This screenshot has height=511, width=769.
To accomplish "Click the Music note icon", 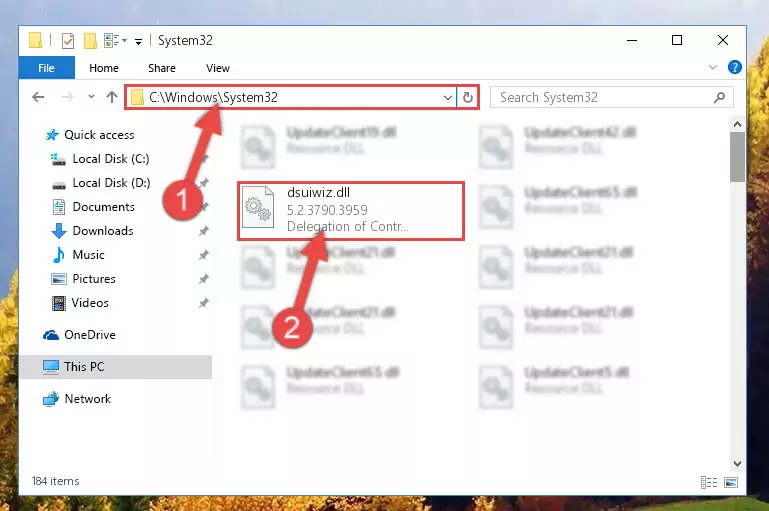I will pos(59,255).
